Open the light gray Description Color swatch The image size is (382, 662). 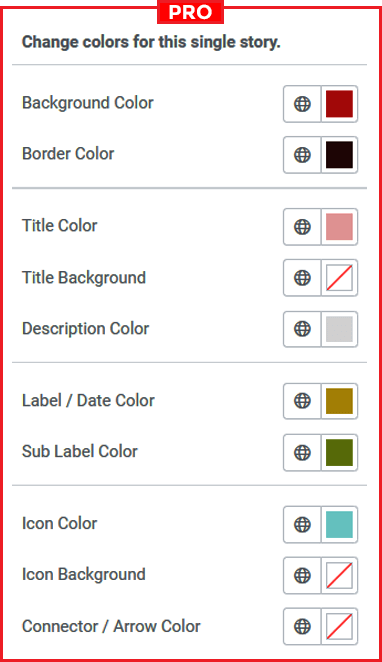[x=339, y=329]
